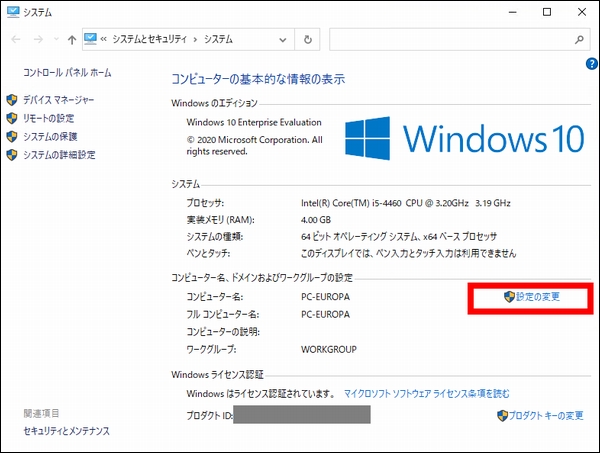600x453 pixels.
Task: Click the forward navigation arrow
Action: click(38, 39)
